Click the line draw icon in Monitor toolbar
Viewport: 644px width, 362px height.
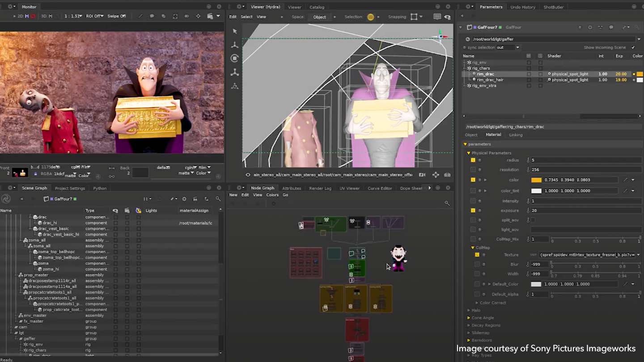(140, 16)
